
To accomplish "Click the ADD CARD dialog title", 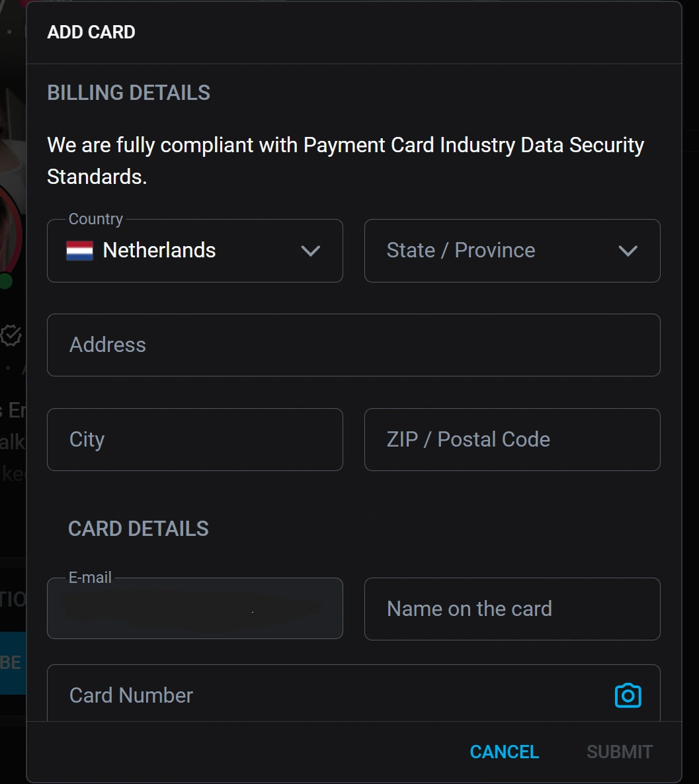I will click(x=91, y=32).
